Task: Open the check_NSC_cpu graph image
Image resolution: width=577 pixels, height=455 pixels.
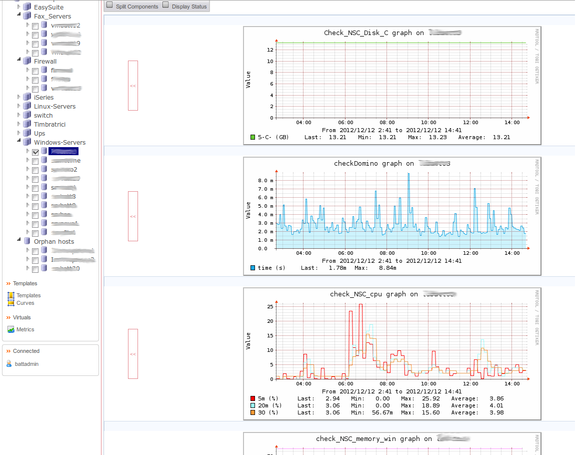Action: 392,354
